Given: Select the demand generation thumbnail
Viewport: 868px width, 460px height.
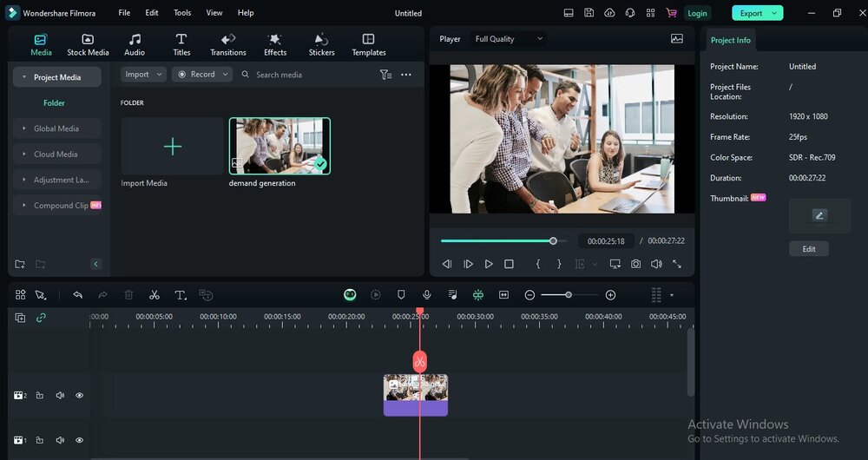Looking at the screenshot, I should [279, 146].
